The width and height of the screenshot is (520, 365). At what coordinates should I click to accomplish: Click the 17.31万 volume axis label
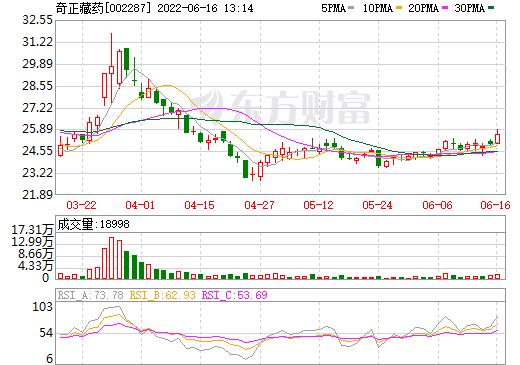pos(32,230)
